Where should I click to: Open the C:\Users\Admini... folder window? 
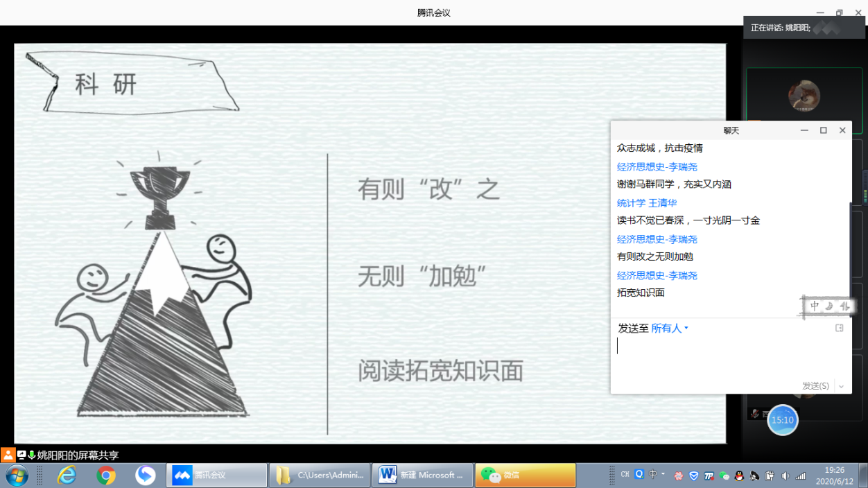[320, 476]
